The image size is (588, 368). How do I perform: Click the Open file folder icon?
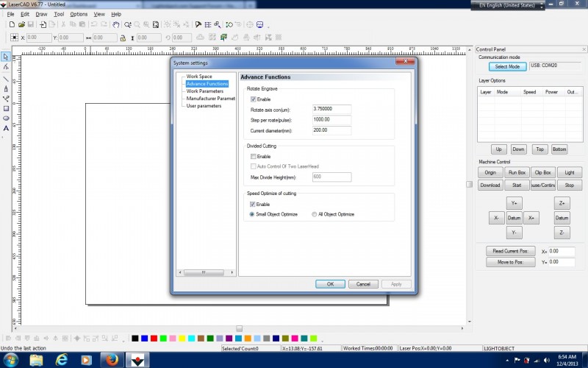click(x=21, y=24)
